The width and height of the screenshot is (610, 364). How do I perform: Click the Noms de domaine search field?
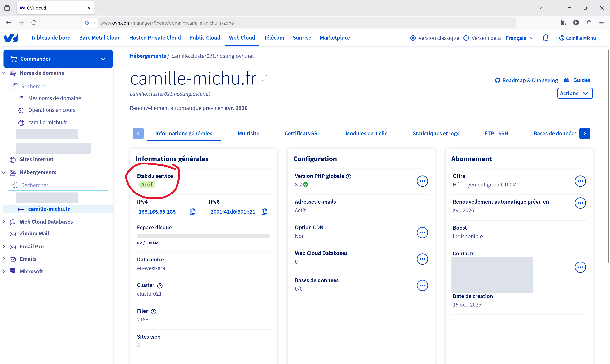click(58, 86)
